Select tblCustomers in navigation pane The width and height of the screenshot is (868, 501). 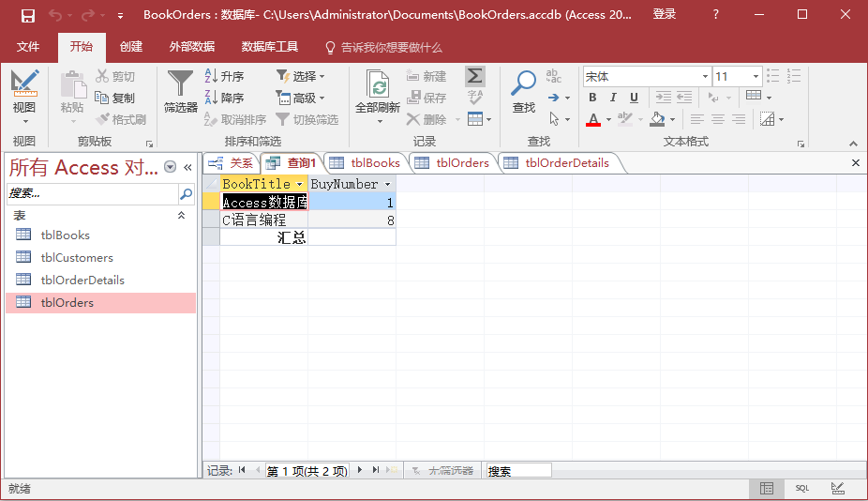[76, 258]
